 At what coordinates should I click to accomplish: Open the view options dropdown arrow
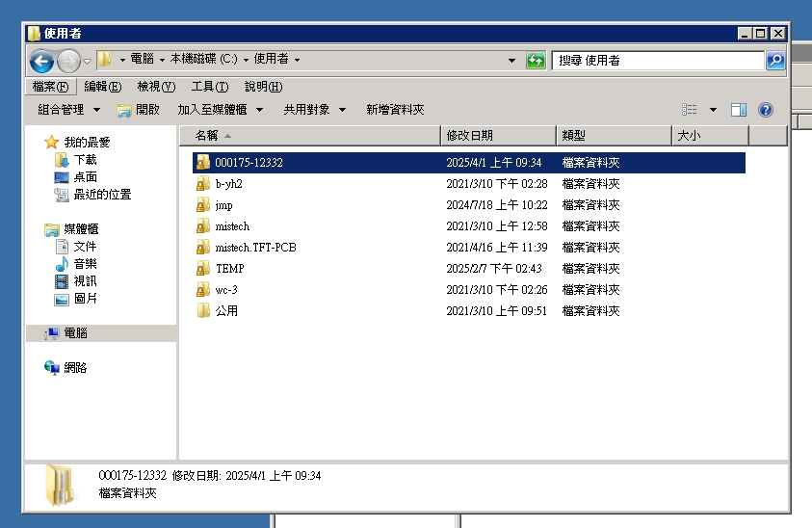(x=713, y=110)
